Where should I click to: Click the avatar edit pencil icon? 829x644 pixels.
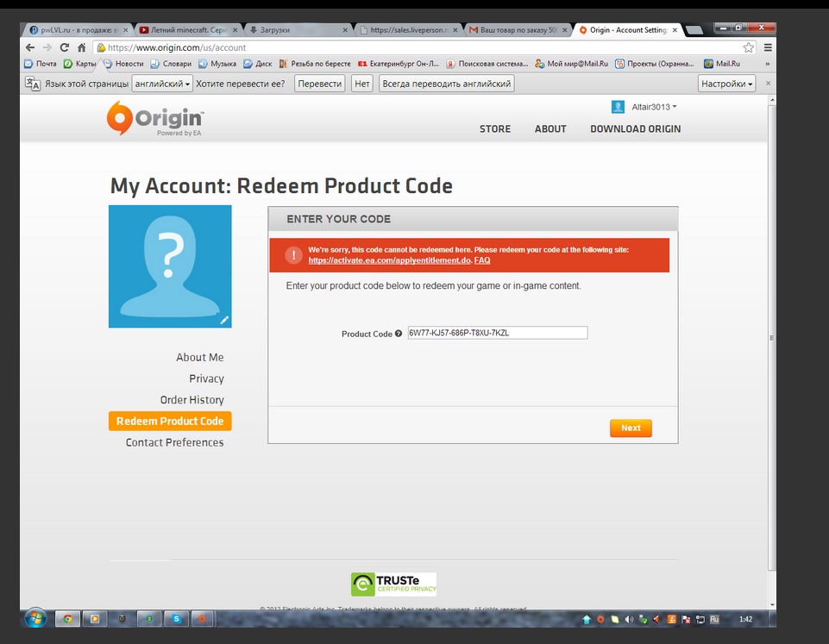click(x=224, y=320)
